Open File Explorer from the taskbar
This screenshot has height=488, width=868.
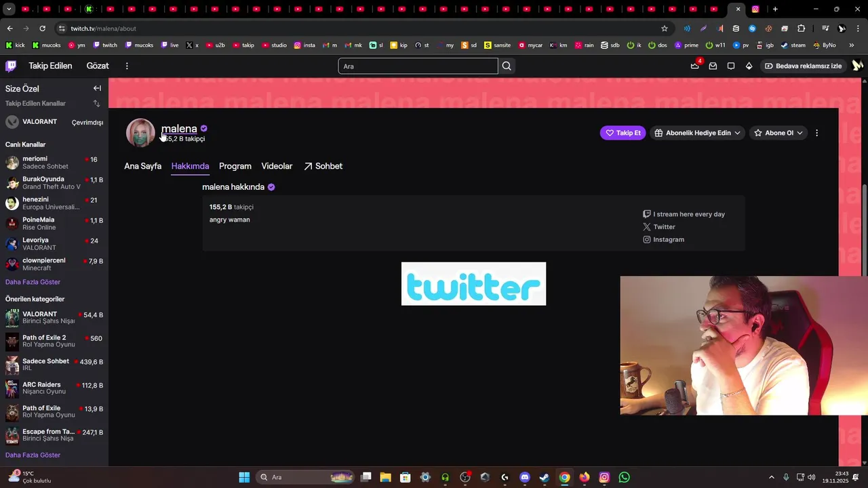pos(385,477)
